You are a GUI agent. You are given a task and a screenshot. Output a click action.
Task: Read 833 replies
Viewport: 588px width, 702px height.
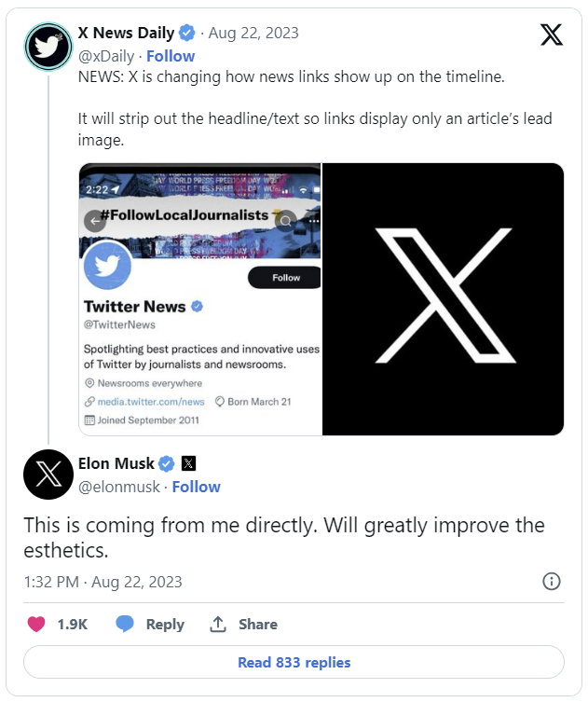[294, 663]
